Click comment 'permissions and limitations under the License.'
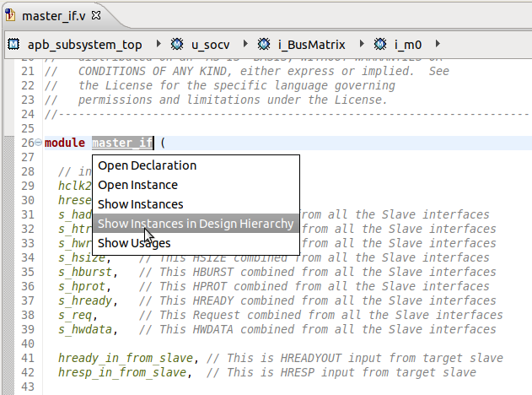 233,100
